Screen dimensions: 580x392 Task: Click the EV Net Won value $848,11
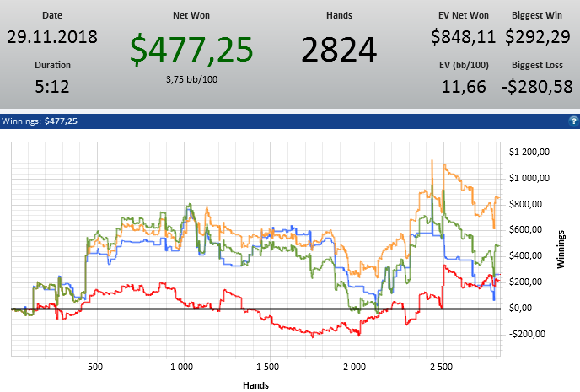tap(463, 36)
